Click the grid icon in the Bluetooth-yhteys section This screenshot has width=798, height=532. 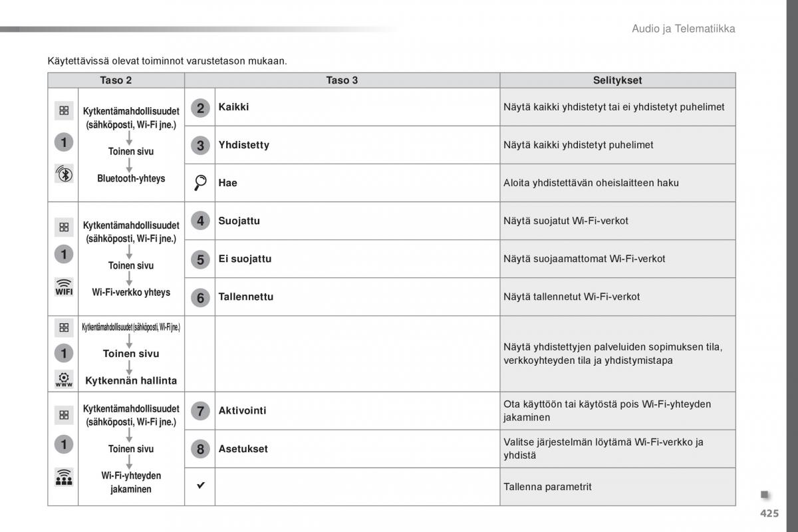point(64,111)
